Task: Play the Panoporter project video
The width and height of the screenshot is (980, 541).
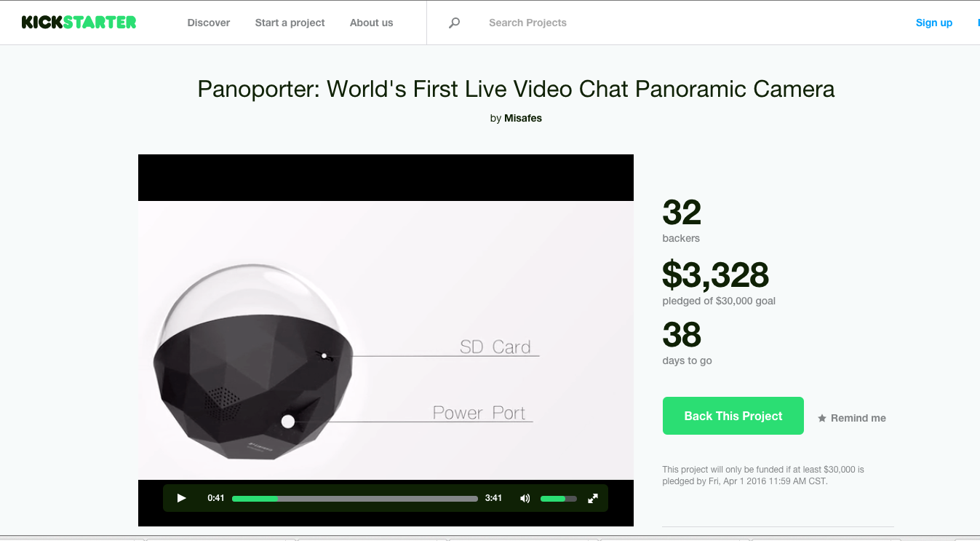Action: [x=182, y=498]
